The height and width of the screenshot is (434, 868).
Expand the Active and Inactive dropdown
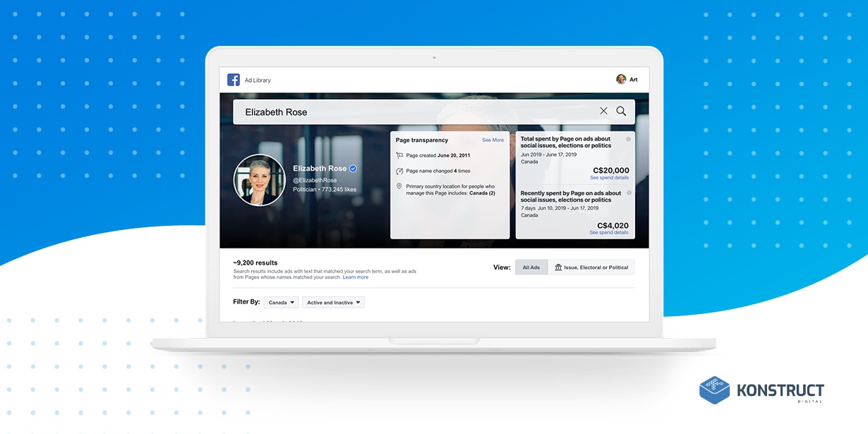[334, 302]
